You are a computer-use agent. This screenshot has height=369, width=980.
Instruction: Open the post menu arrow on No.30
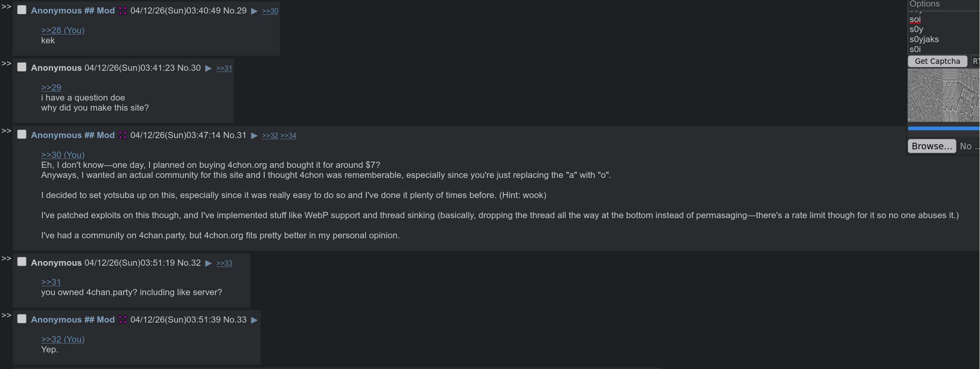tap(209, 68)
